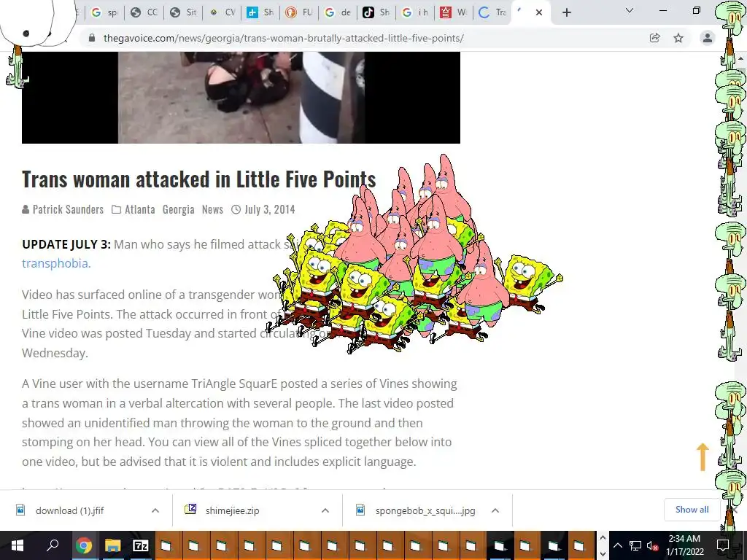747x560 pixels.
Task: Click the muted volume tray icon
Action: click(652, 545)
